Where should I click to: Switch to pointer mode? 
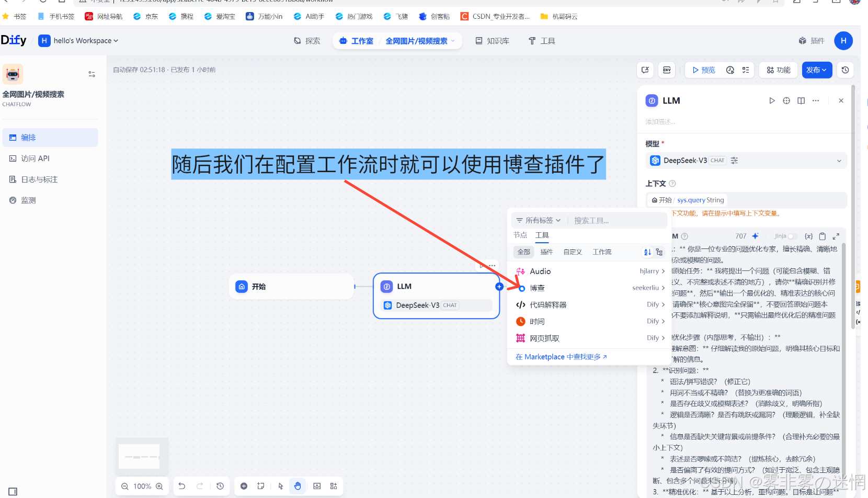(281, 486)
